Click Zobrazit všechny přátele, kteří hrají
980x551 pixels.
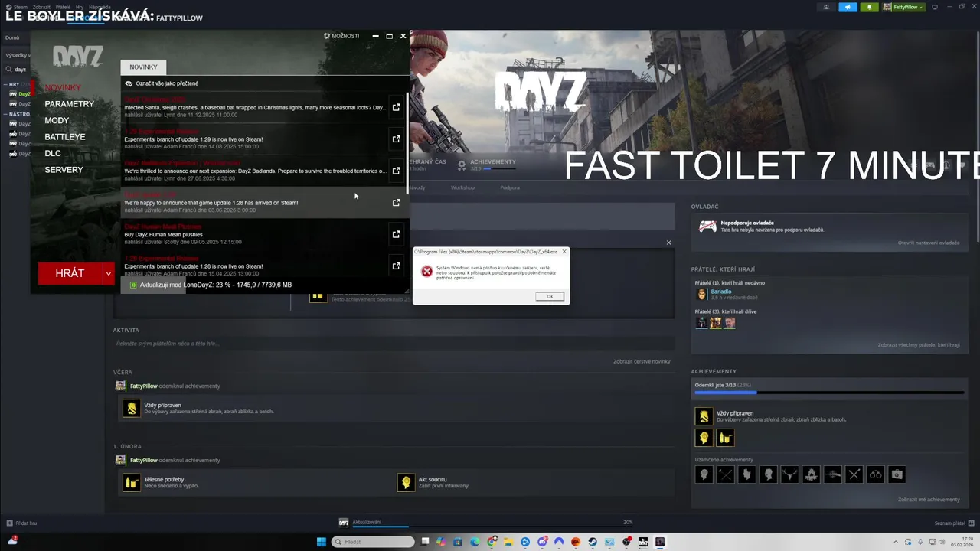(919, 345)
